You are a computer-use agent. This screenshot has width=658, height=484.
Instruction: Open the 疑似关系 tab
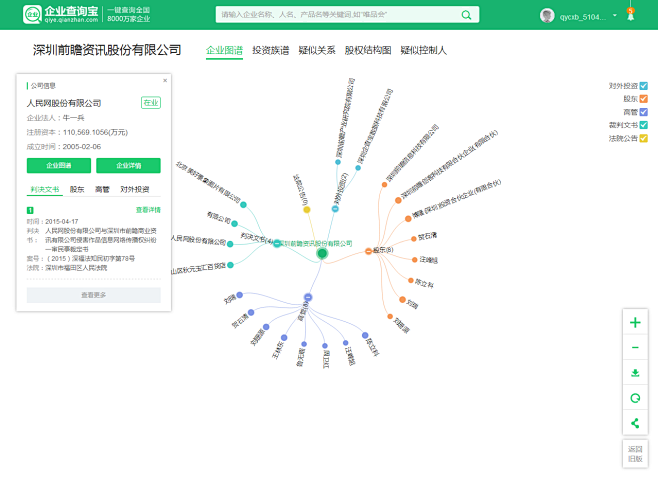(317, 51)
